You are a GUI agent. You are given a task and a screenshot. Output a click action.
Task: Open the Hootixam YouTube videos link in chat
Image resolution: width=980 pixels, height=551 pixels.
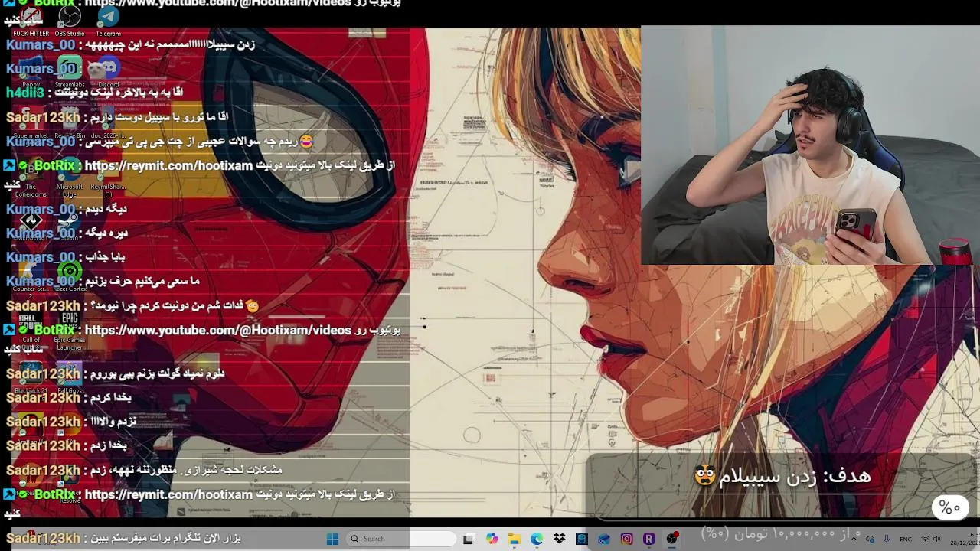217,331
